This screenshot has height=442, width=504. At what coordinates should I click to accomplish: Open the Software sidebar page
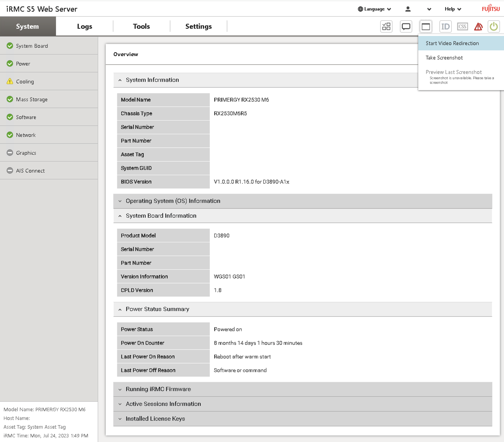(49, 117)
